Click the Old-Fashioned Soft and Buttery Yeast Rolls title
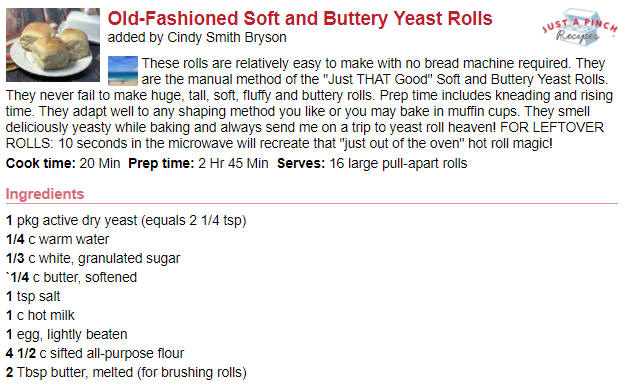Viewport: 634px width, 386px height. point(300,19)
